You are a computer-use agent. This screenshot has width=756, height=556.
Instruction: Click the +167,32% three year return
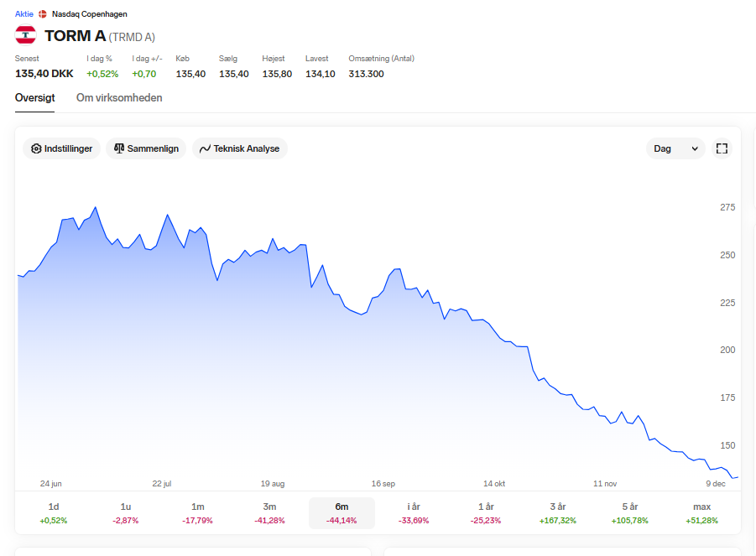[x=558, y=520]
